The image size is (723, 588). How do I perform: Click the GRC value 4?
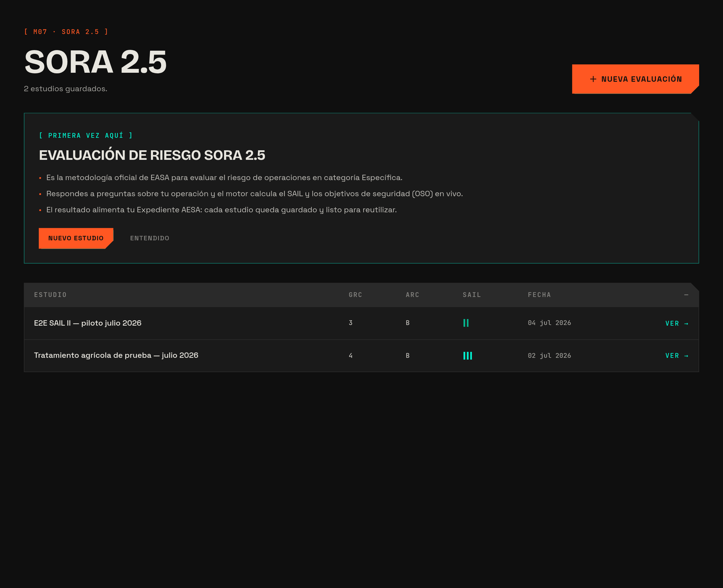click(351, 356)
